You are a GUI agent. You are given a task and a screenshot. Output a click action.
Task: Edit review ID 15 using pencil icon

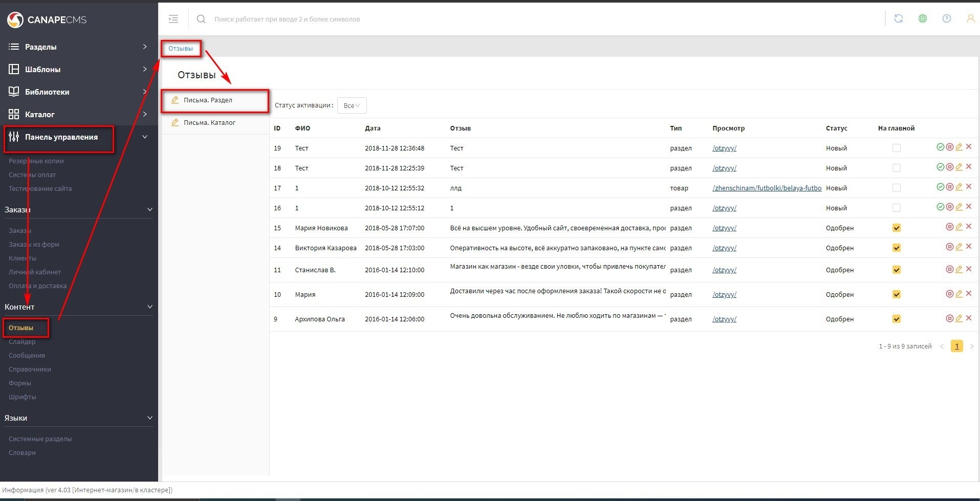click(959, 227)
